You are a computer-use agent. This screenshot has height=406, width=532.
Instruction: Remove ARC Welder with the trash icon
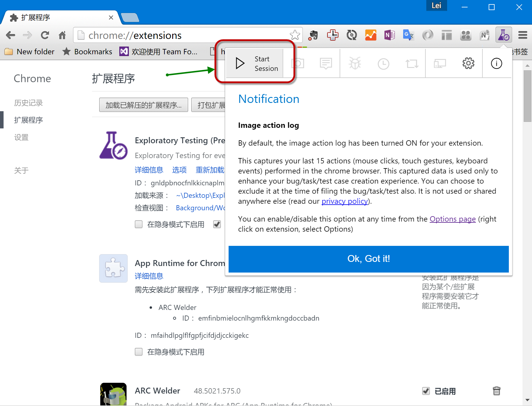(496, 391)
